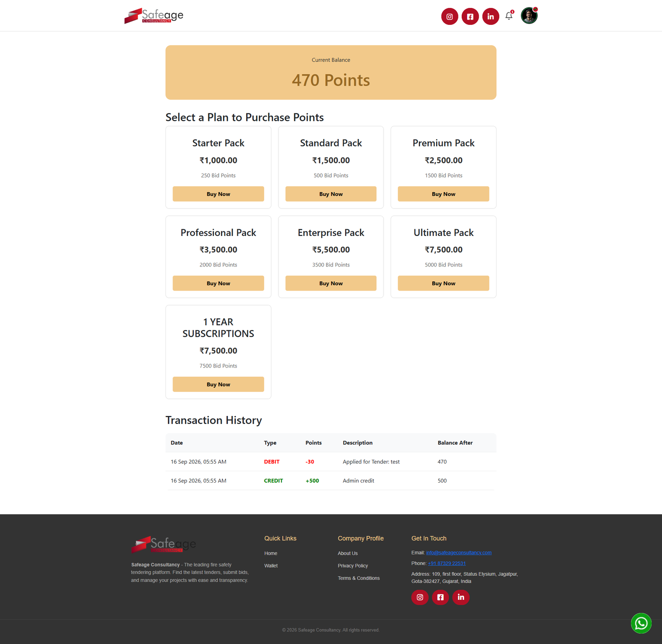Viewport: 662px width, 644px height.
Task: Click Select a Plan heading
Action: tap(245, 118)
